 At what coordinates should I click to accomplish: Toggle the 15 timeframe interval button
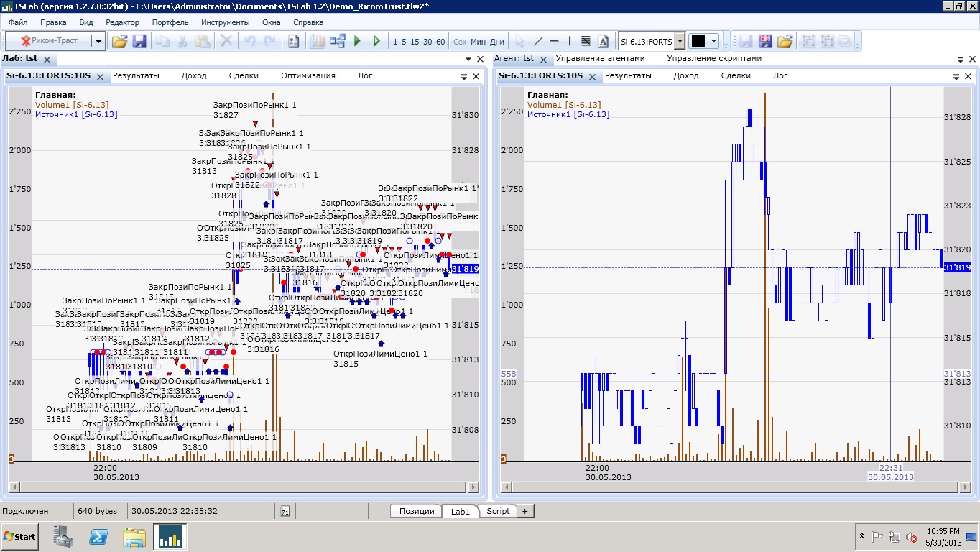pos(416,42)
